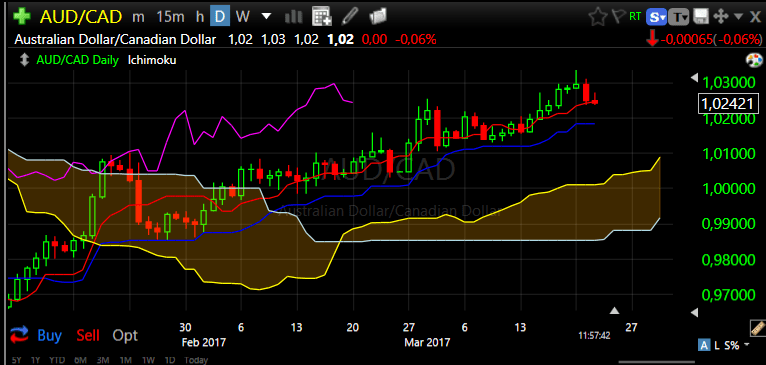Click the 11:57:42 time label
This screenshot has width=766, height=365.
click(594, 336)
